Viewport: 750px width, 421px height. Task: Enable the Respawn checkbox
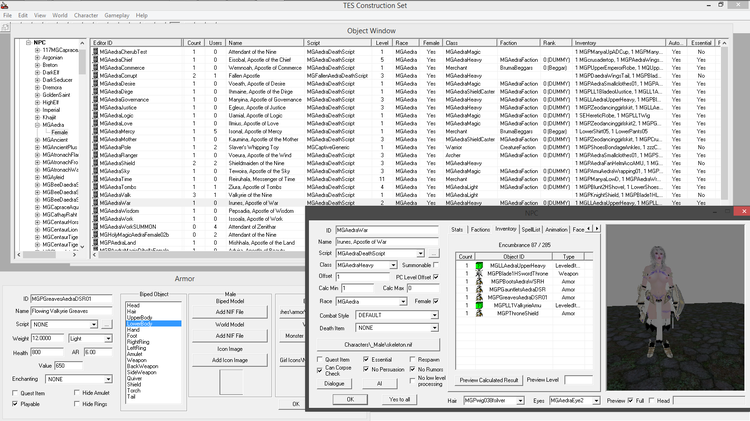[x=412, y=359]
